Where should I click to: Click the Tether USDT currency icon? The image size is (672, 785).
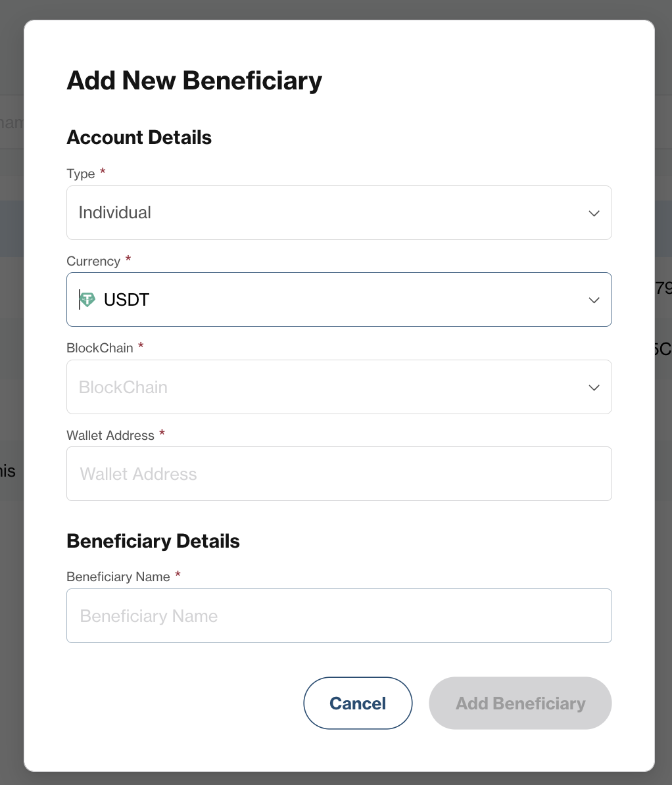(87, 299)
